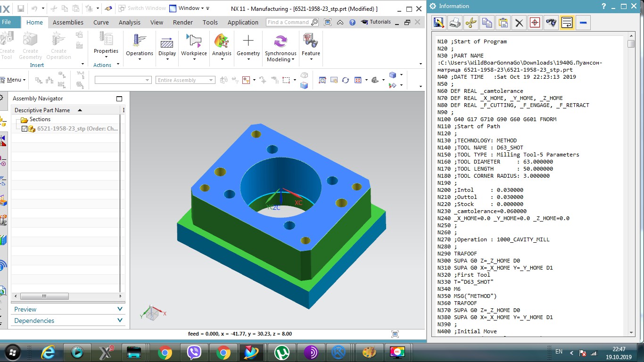Screen dimensions: 644x362
Task: Click line N270 Operation : 1000_CAVITY_MILL
Action: pyautogui.click(x=493, y=239)
